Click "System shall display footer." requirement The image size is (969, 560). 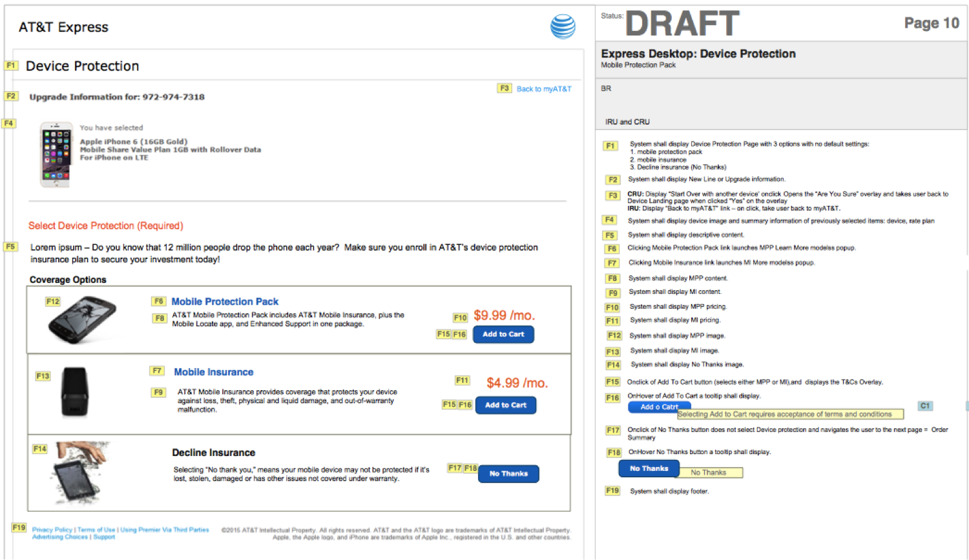point(669,492)
